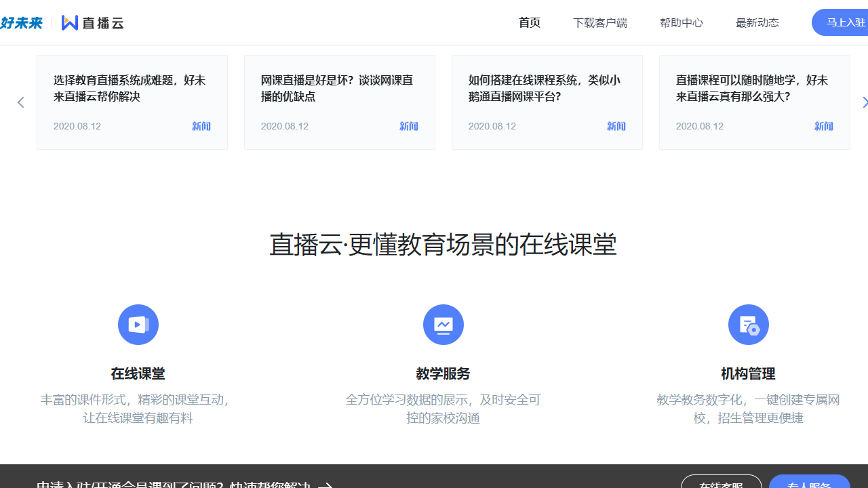Open the 如何搭建在线课程系统 news card
The image size is (868, 488).
point(547,102)
